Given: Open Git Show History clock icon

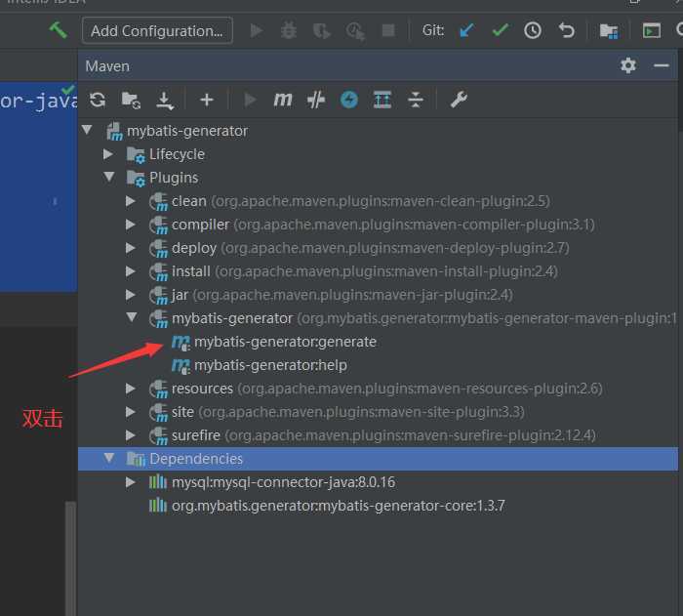Looking at the screenshot, I should pyautogui.click(x=533, y=30).
